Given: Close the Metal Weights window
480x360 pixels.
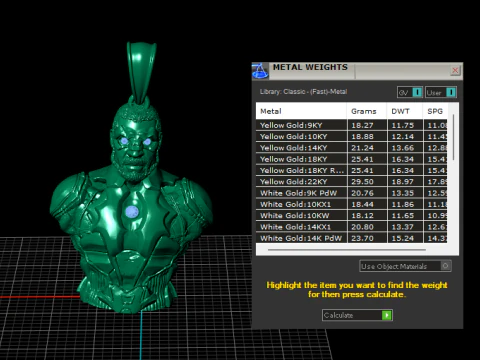Looking at the screenshot, I should tap(455, 70).
